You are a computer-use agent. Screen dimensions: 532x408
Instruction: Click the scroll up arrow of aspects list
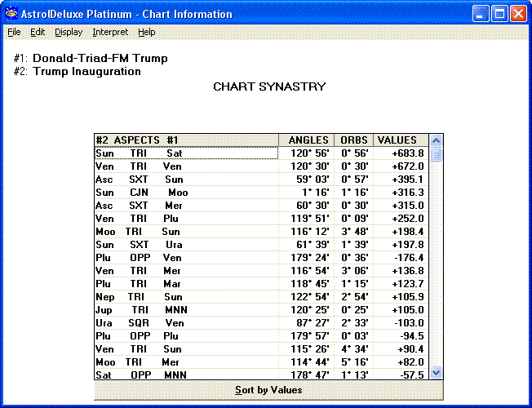coord(436,140)
